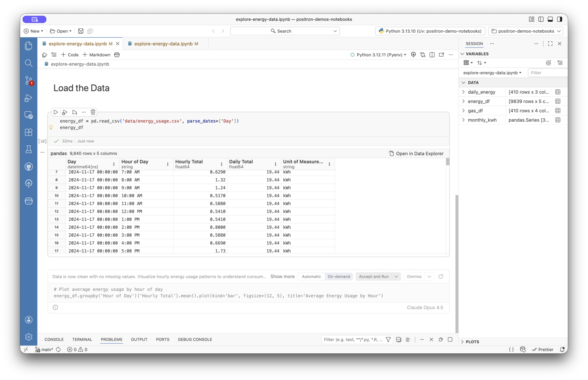Delete the current notebook cell
This screenshot has width=588, height=380.
pos(93,112)
